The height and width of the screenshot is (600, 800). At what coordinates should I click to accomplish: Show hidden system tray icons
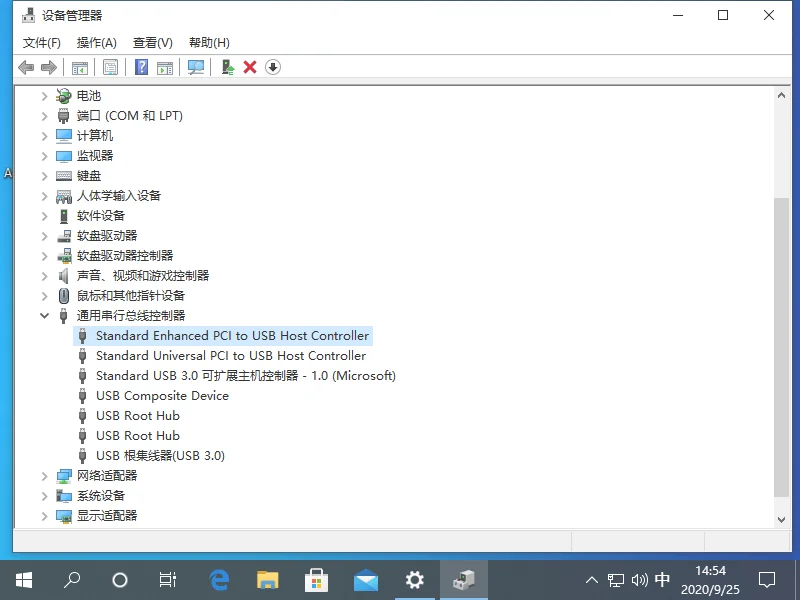coord(591,580)
